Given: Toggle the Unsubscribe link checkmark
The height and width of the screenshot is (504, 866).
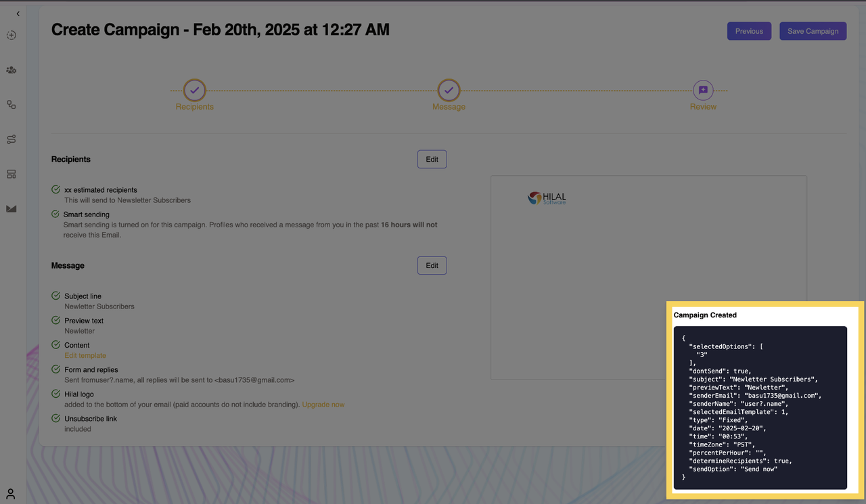Looking at the screenshot, I should [55, 418].
